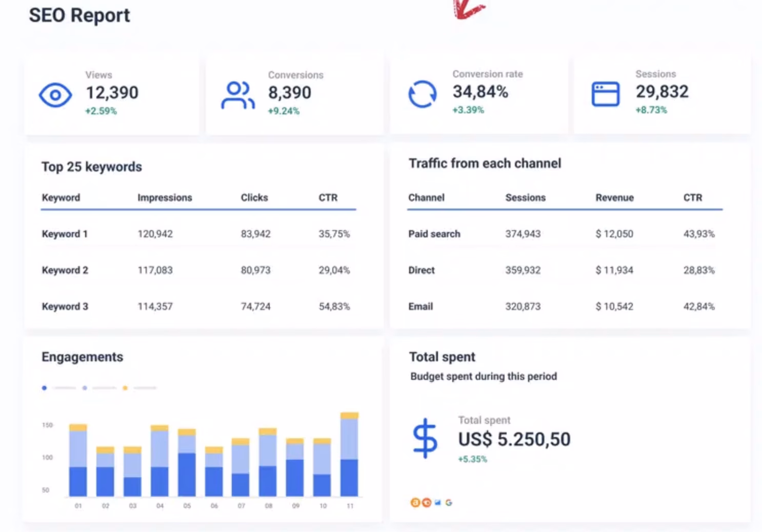Click the circular arrows Conversion rate icon
The image size is (762, 532).
click(422, 94)
